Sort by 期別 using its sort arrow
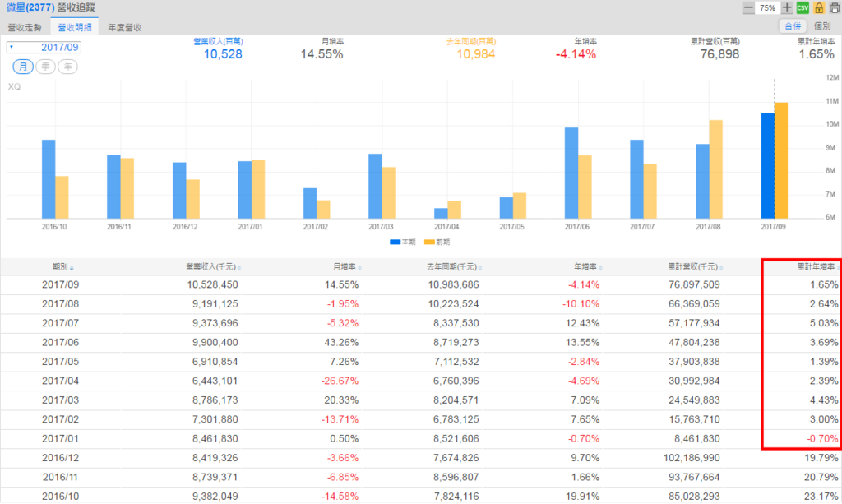This screenshot has height=504, width=842. point(72,268)
